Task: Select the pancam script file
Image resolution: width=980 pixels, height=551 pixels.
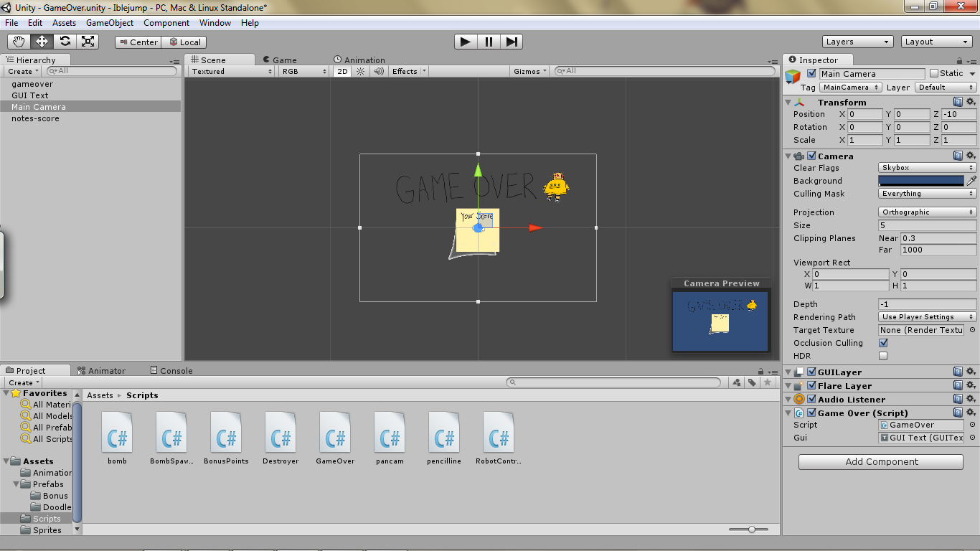Action: point(390,438)
